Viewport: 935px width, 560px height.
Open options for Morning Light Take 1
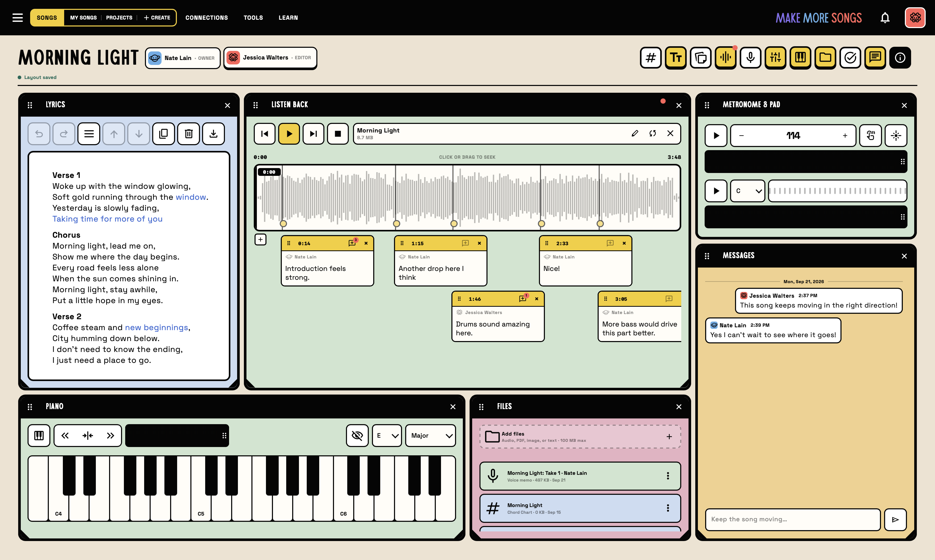(x=668, y=476)
